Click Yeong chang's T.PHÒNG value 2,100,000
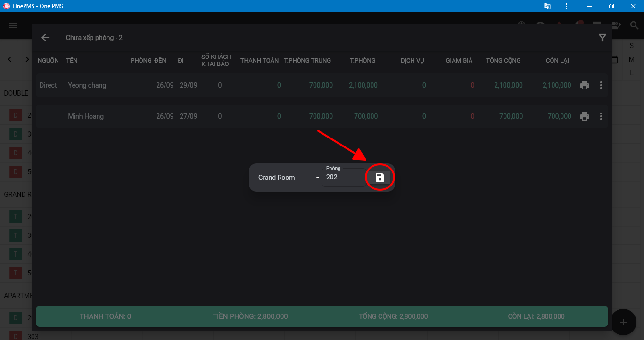Viewport: 644px width, 340px height. point(363,85)
